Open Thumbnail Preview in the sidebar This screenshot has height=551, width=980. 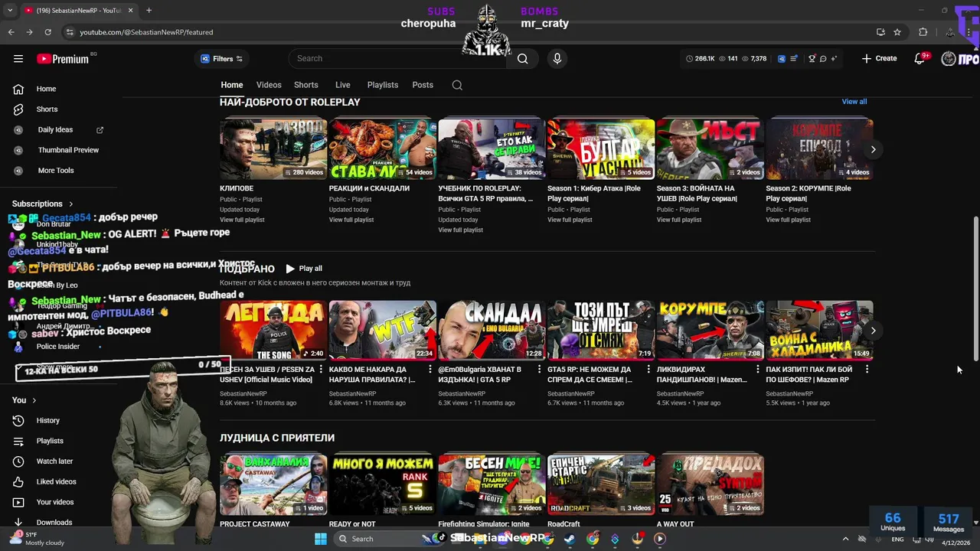tap(68, 150)
